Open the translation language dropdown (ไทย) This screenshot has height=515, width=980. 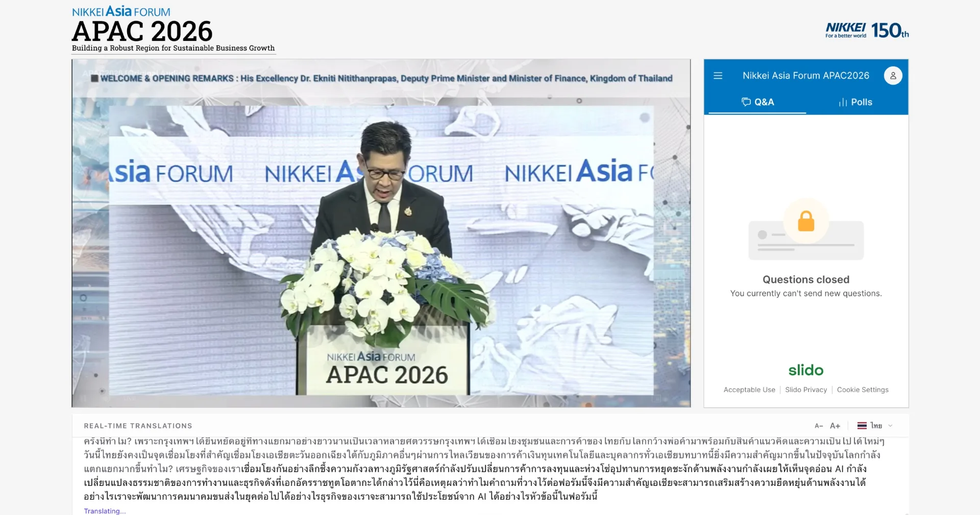[x=875, y=426]
